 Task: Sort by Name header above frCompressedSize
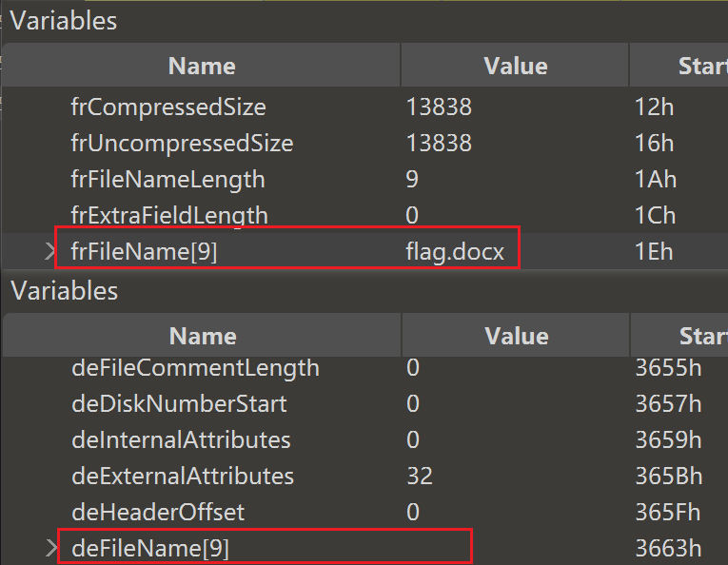(202, 66)
